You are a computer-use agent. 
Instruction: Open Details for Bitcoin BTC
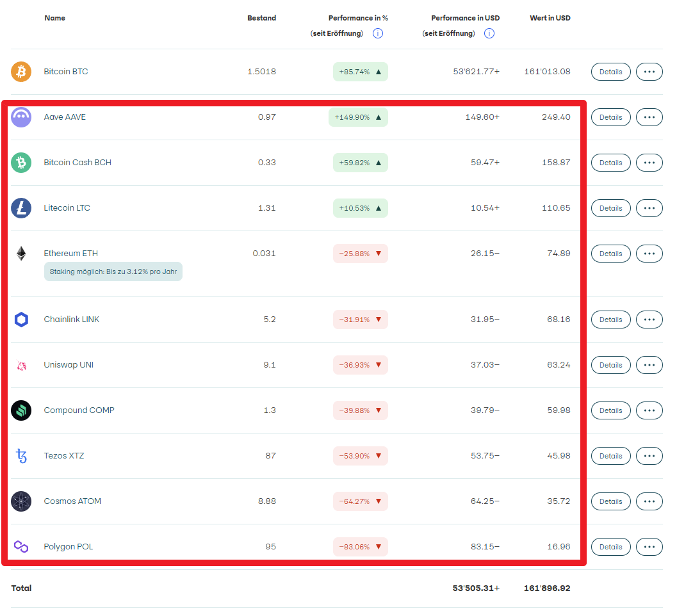click(611, 72)
